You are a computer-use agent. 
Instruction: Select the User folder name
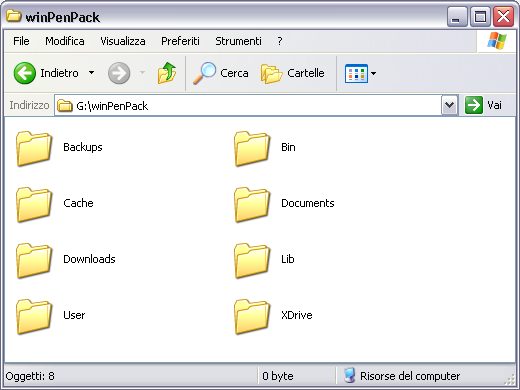point(74,315)
